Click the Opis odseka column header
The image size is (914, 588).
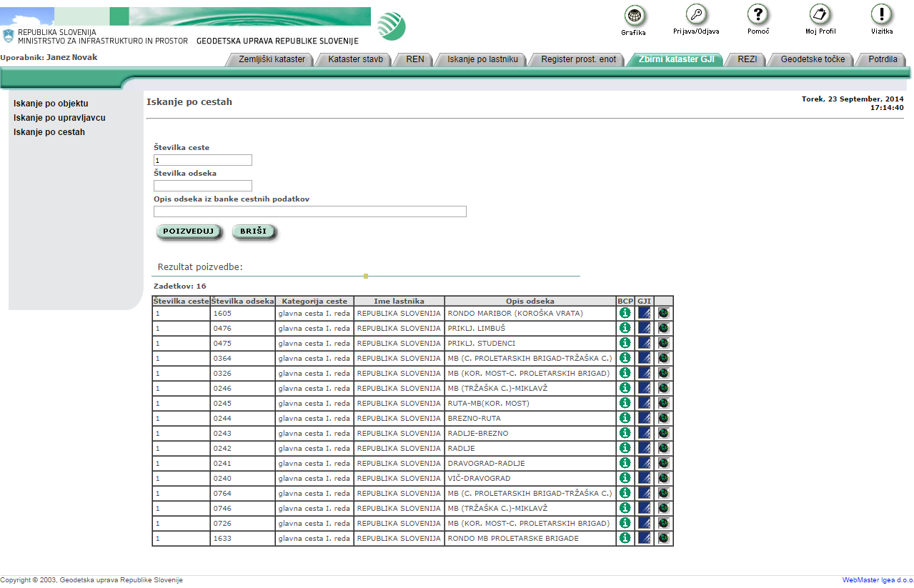530,301
